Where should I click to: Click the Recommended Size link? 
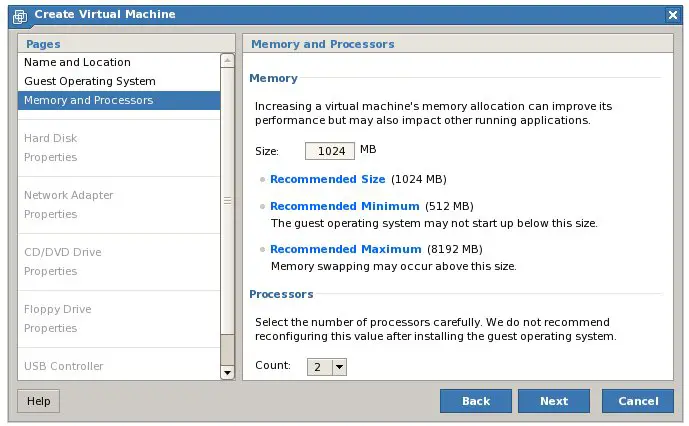[327, 179]
